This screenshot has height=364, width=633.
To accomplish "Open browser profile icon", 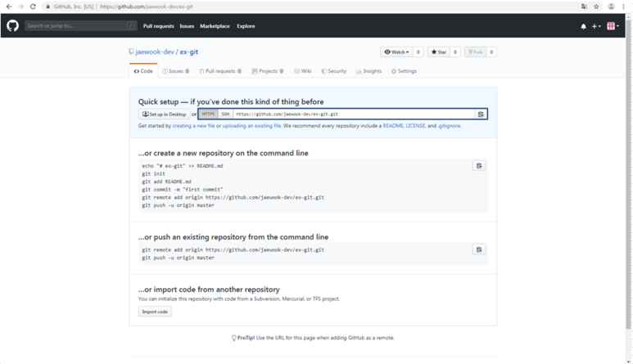I will [x=611, y=7].
